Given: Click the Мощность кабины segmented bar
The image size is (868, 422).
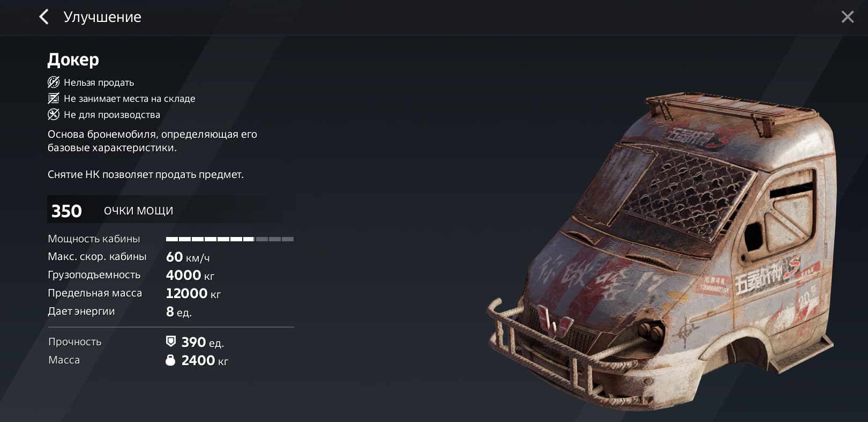Looking at the screenshot, I should pyautogui.click(x=230, y=239).
